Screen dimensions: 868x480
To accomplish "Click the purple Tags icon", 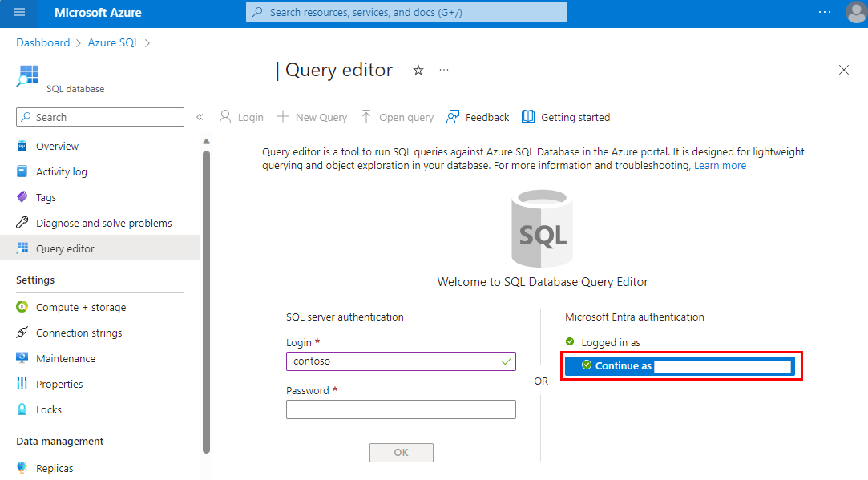I will [x=22, y=196].
